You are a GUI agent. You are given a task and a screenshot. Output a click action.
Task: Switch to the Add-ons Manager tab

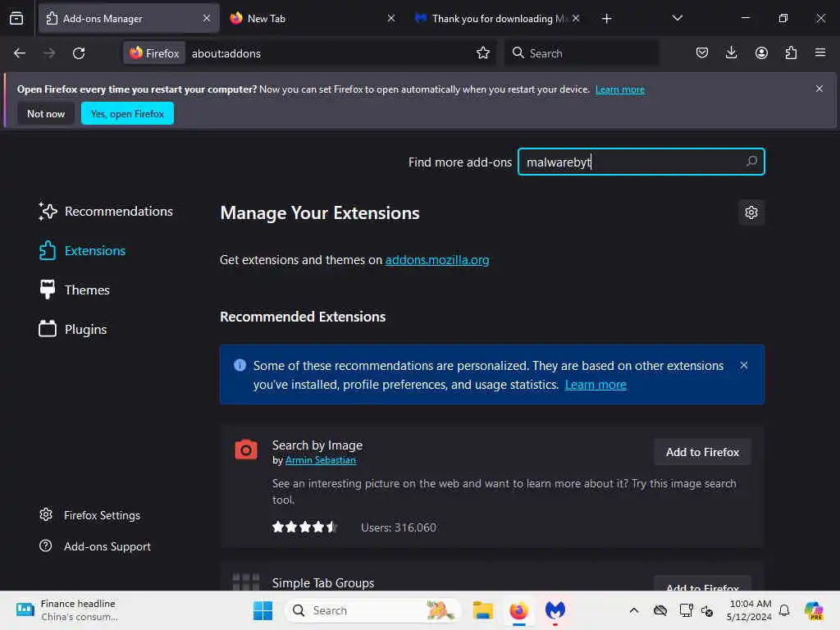coord(129,18)
